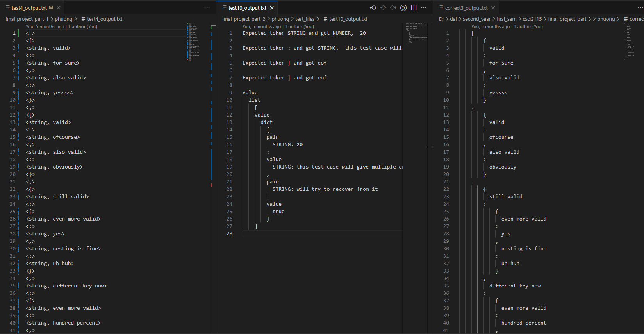The height and width of the screenshot is (334, 644).
Task: Go to previous change in test10_output.txt
Action: [x=373, y=8]
